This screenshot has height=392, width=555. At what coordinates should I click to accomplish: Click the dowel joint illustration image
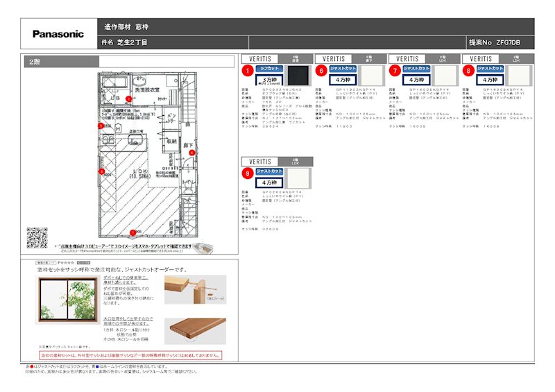[196, 289]
